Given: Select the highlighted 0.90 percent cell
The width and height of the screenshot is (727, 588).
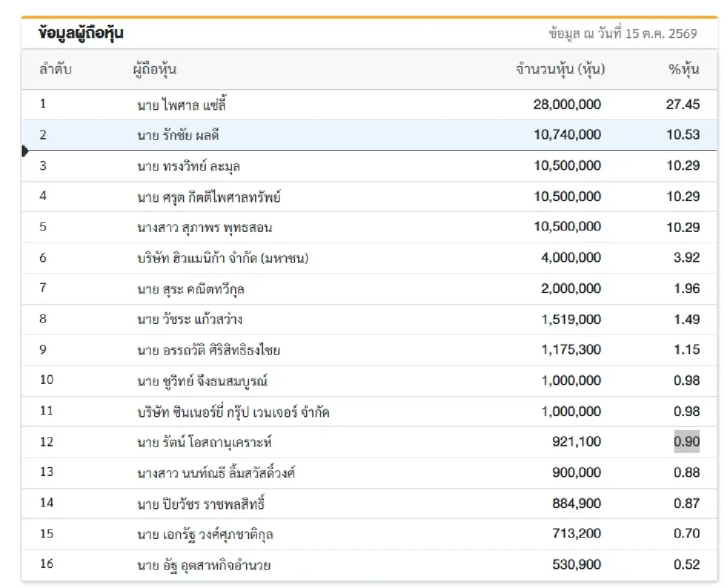Looking at the screenshot, I should [x=686, y=441].
